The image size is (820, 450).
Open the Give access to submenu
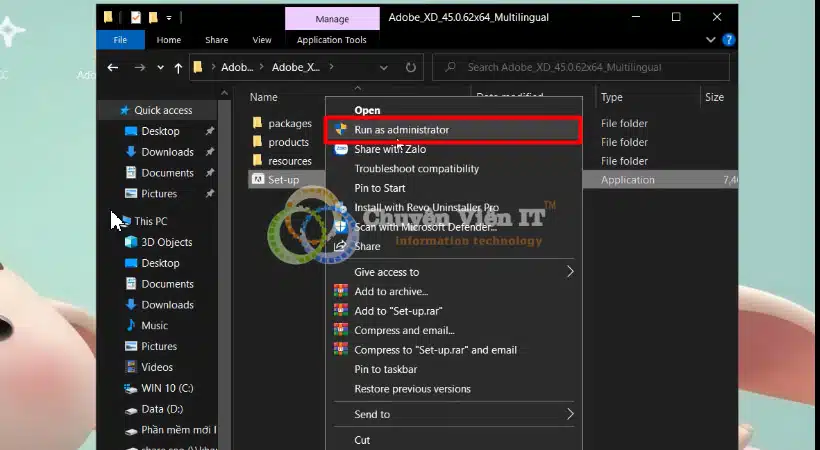click(454, 272)
